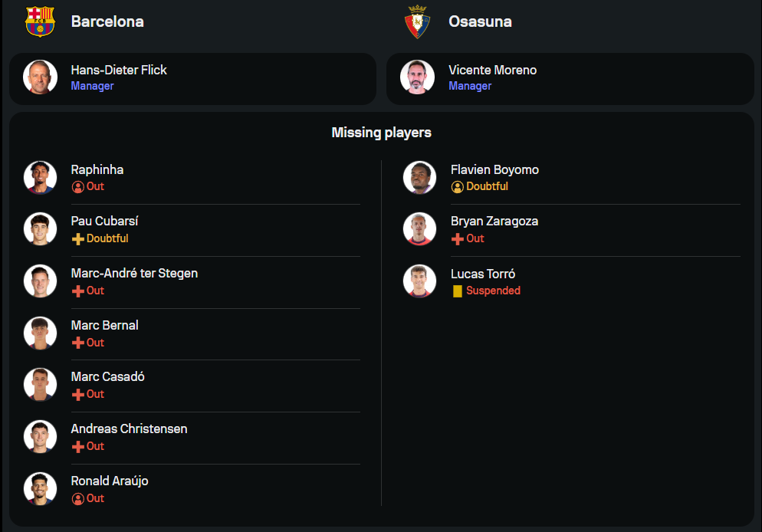This screenshot has height=532, width=762.
Task: Open Lucas Torró's player avatar
Action: pos(420,281)
